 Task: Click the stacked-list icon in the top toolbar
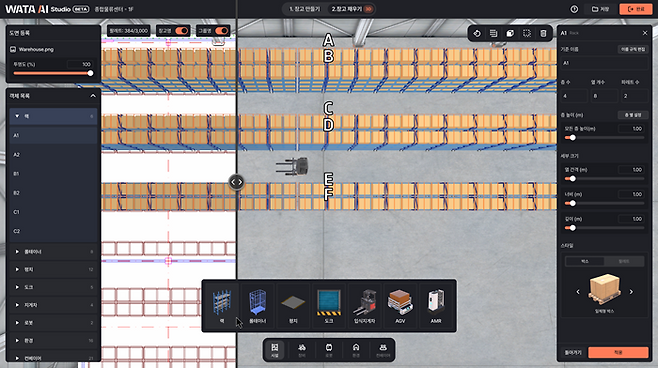(494, 33)
